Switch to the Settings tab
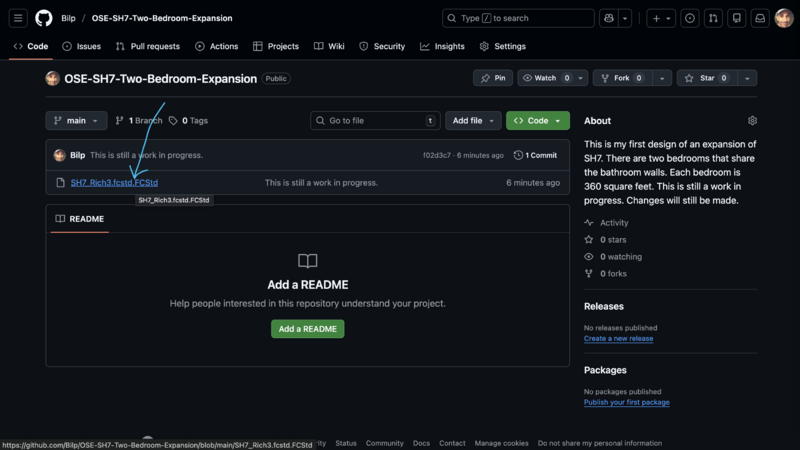Screen dimensions: 800x450 pos(503,46)
